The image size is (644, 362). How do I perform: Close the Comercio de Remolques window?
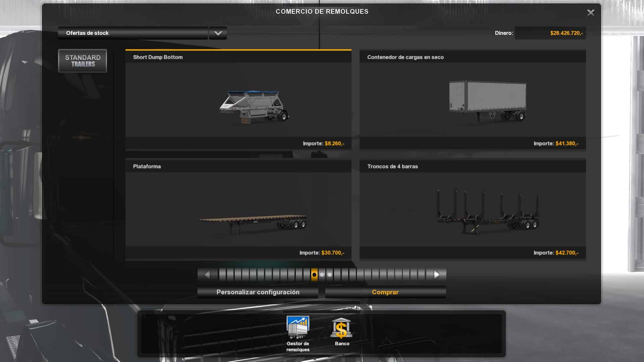(590, 13)
